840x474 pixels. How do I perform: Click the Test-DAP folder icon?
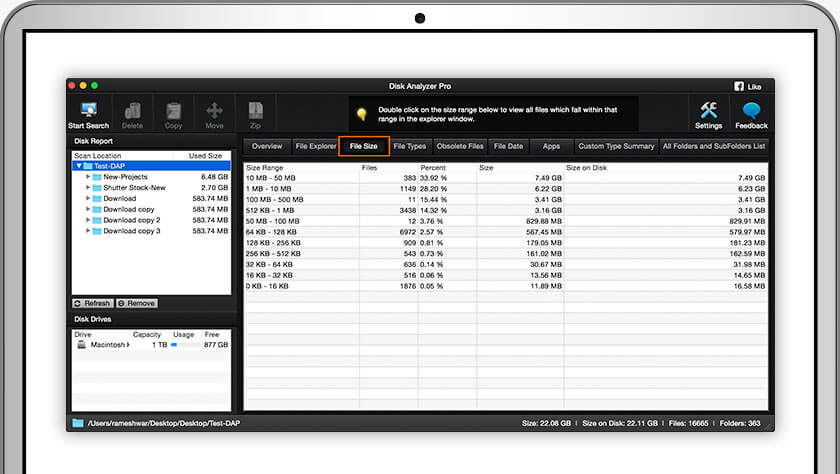[88, 166]
